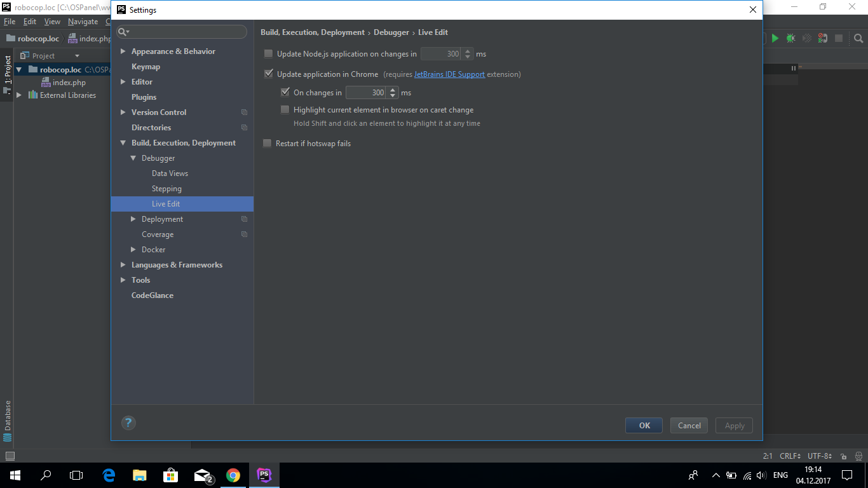Image resolution: width=868 pixels, height=488 pixels.
Task: Collapse the Debugger tree node
Action: click(x=133, y=158)
